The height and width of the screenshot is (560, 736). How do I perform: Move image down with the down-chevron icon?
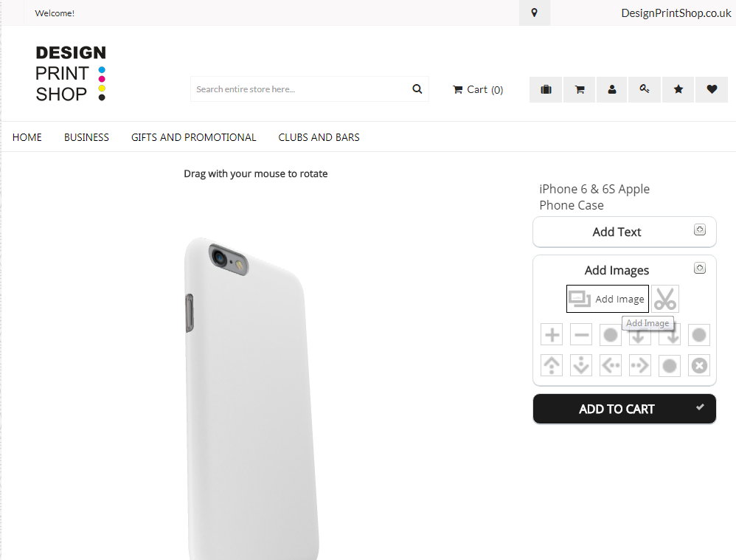[581, 365]
